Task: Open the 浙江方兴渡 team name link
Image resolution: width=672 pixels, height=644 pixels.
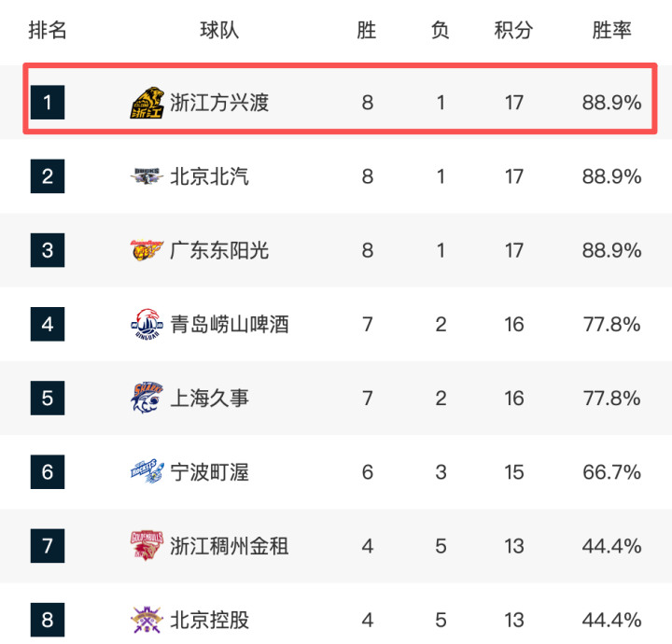Action: tap(219, 103)
